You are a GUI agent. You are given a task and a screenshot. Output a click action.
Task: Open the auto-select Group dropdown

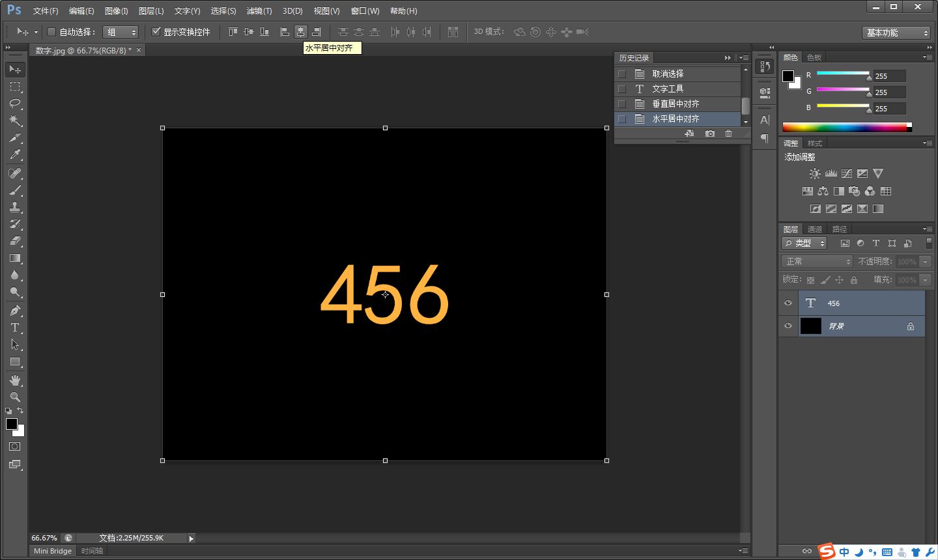click(x=121, y=32)
